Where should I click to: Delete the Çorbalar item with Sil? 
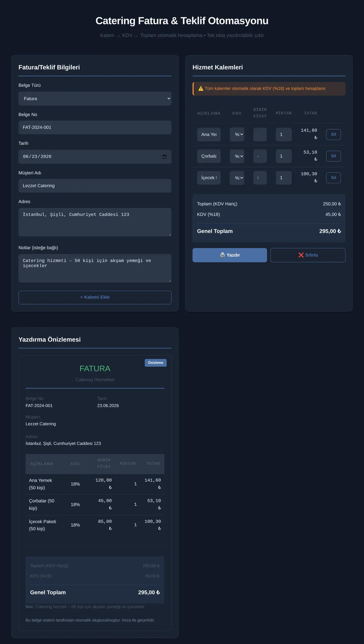(333, 156)
